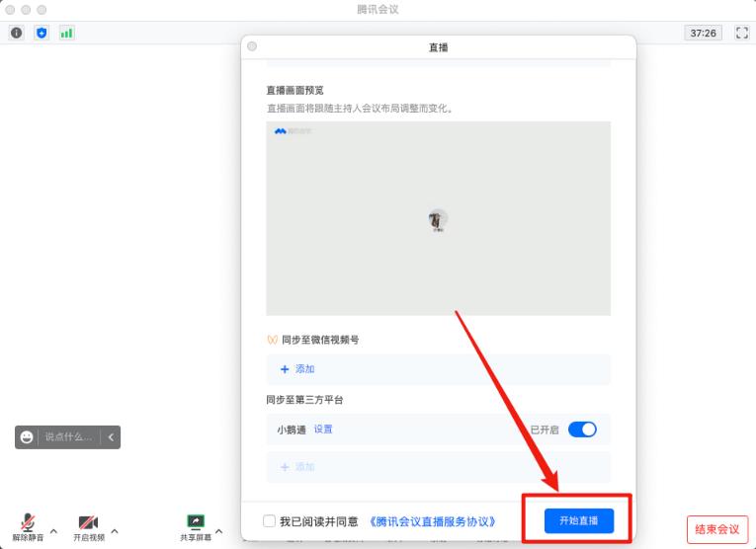Click the 开始直播 button

click(x=579, y=520)
